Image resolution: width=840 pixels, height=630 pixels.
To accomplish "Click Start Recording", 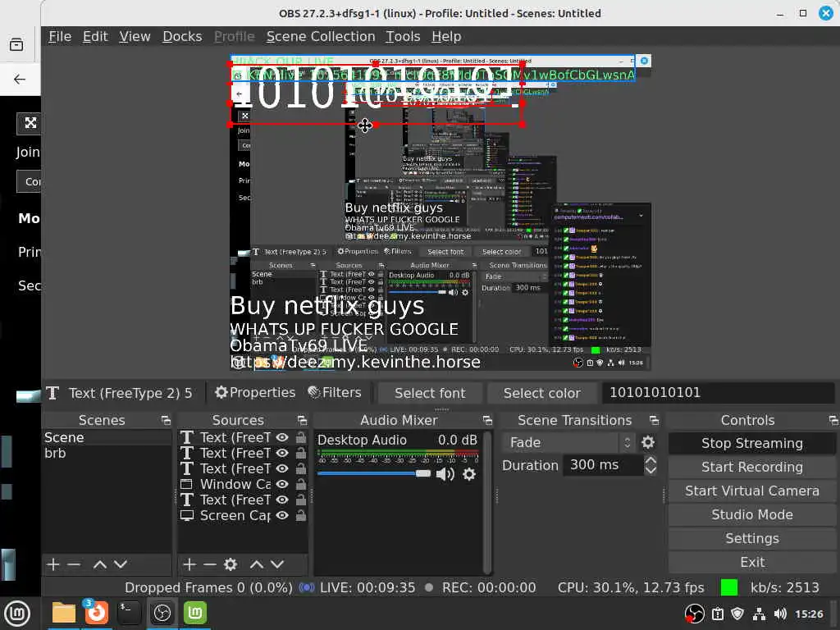I will 752,467.
